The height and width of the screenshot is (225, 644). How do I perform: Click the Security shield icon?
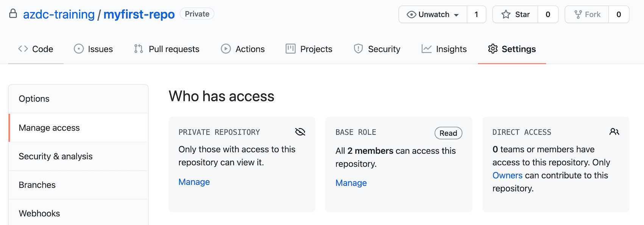[x=358, y=49]
